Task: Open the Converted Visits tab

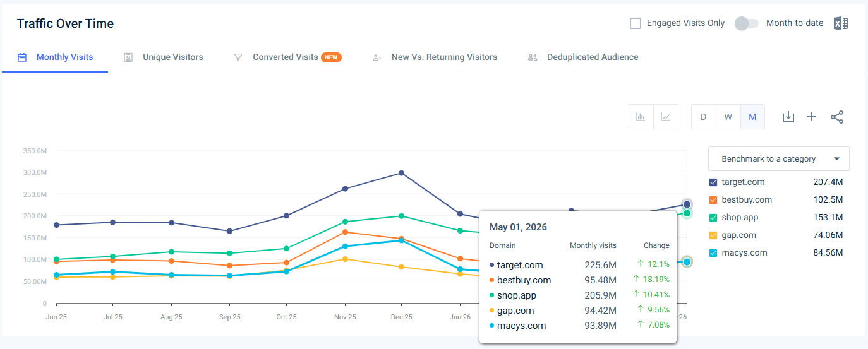Action: 287,57
